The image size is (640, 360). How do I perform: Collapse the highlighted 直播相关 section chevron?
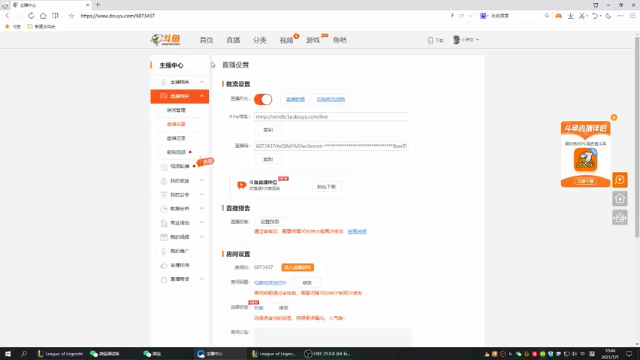[202, 96]
